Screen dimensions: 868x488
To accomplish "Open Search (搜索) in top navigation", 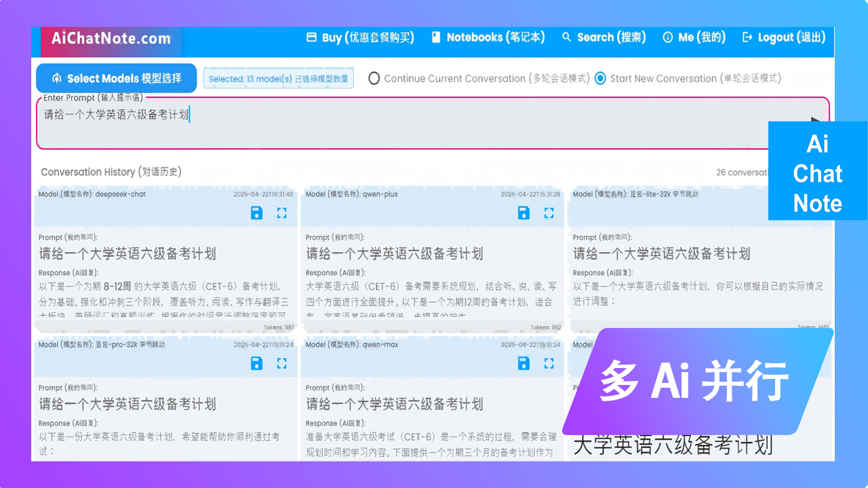I will [604, 37].
